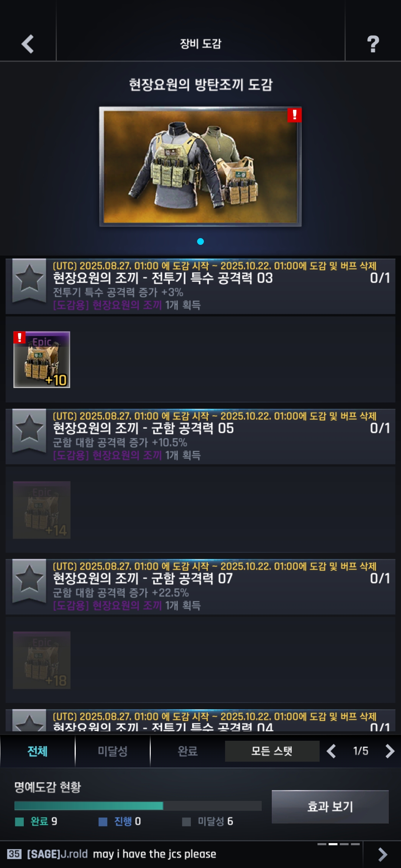Image resolution: width=401 pixels, height=868 pixels.
Task: Tap star badge of 전투기 특수 공격력 03
Action: pos(29,280)
